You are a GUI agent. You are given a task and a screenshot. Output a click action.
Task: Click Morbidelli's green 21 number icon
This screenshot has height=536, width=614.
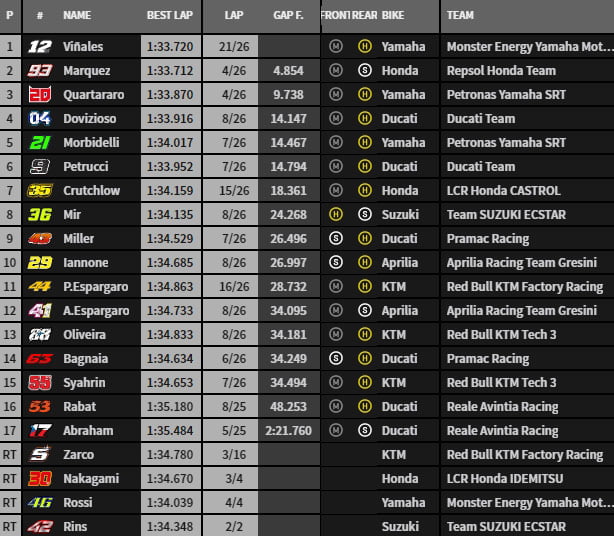(39, 143)
